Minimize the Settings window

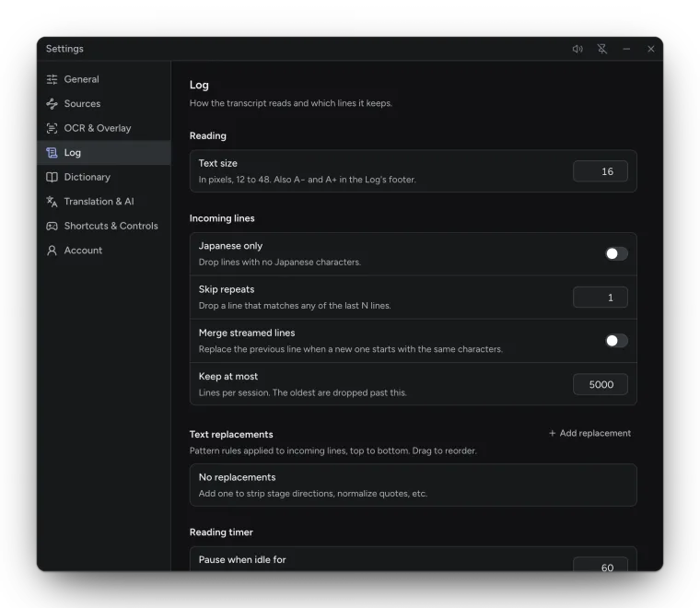point(626,49)
